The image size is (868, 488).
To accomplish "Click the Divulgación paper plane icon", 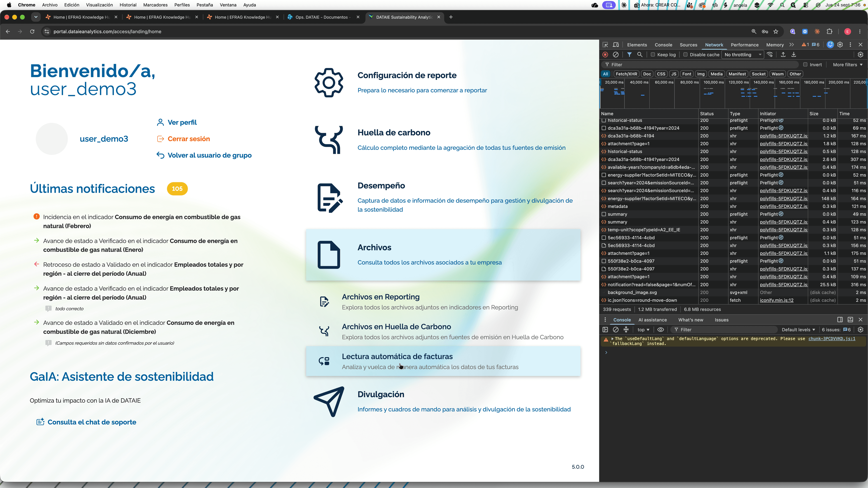I will pos(329,401).
